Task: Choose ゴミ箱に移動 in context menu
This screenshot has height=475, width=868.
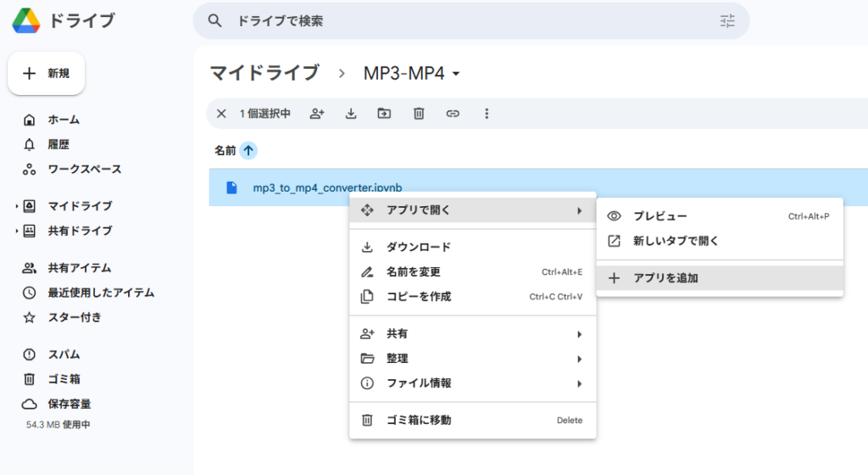Action: coord(473,420)
